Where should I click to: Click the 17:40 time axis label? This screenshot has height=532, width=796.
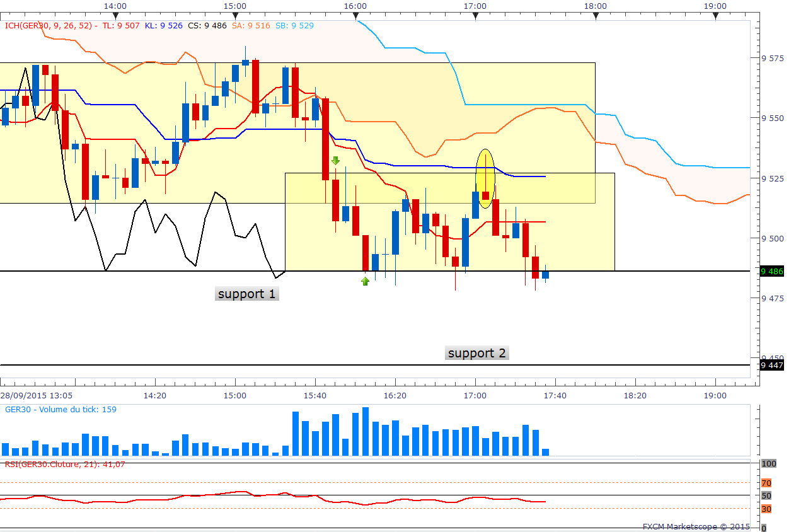[555, 395]
